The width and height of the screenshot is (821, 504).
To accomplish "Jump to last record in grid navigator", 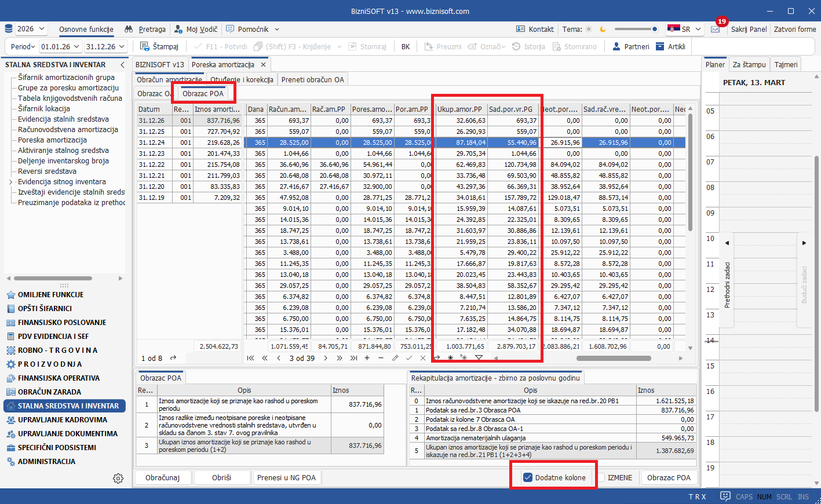I will coord(353,358).
